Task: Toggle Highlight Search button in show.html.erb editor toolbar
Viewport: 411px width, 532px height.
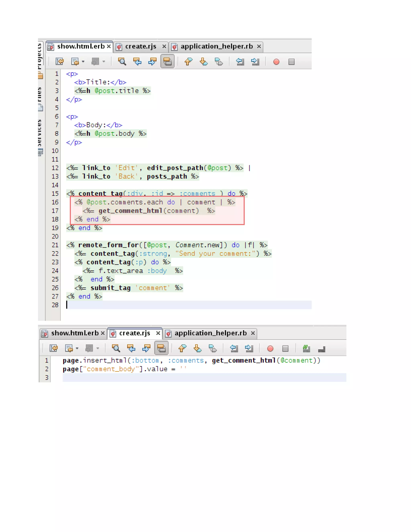Action: (x=168, y=61)
